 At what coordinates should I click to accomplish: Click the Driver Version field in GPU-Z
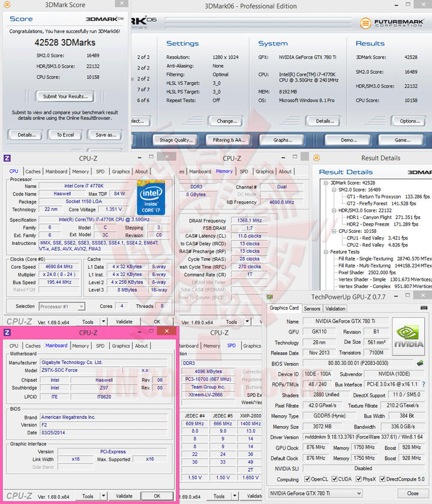pyautogui.click(x=364, y=437)
